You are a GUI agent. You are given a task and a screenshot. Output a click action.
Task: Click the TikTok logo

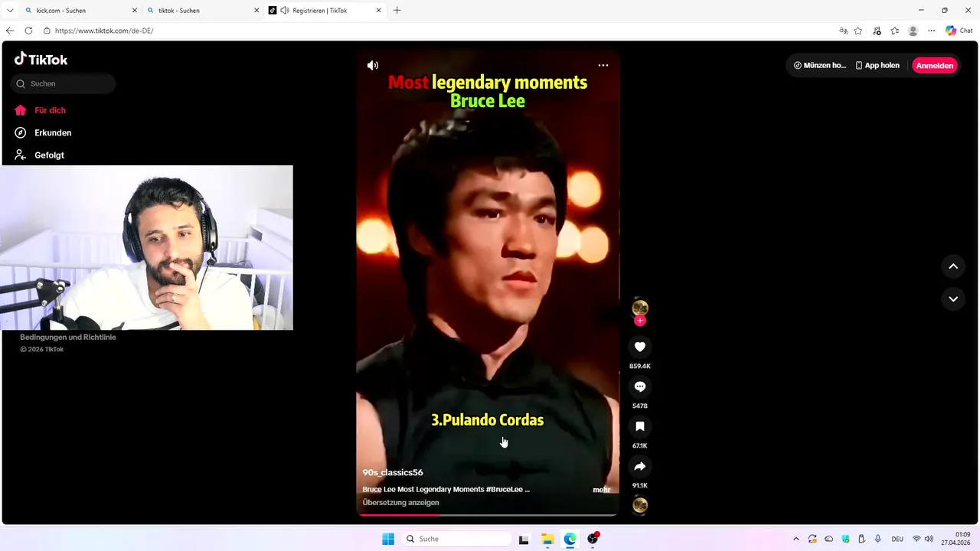click(41, 60)
